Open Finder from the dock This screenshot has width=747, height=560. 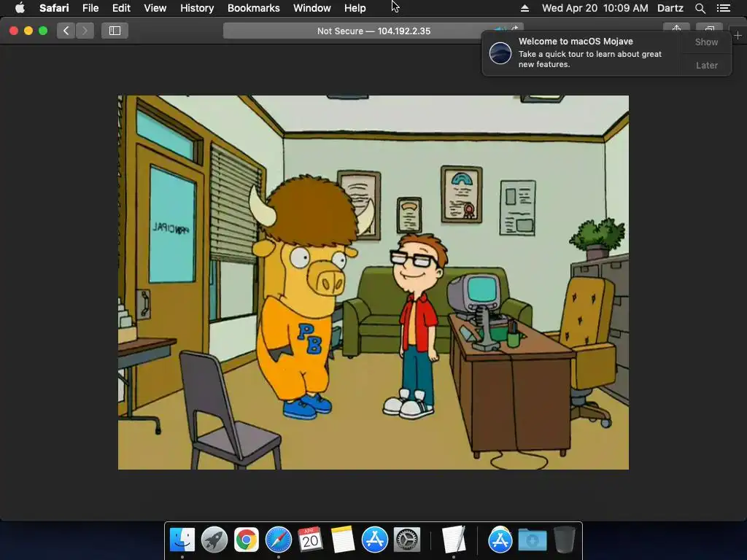(x=182, y=540)
